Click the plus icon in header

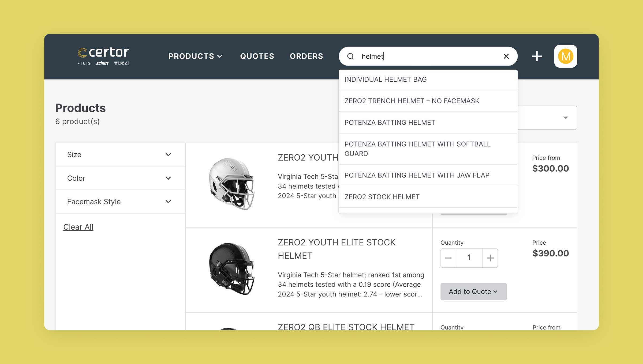pyautogui.click(x=537, y=56)
